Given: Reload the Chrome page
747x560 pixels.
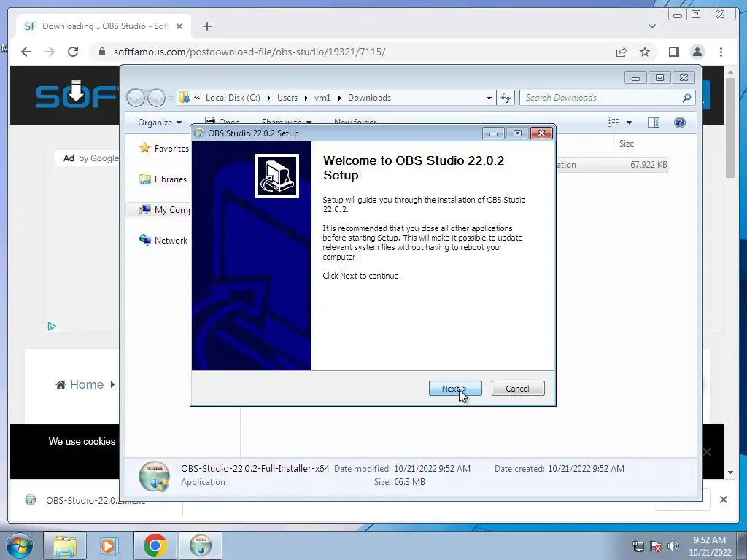Looking at the screenshot, I should coord(73,52).
